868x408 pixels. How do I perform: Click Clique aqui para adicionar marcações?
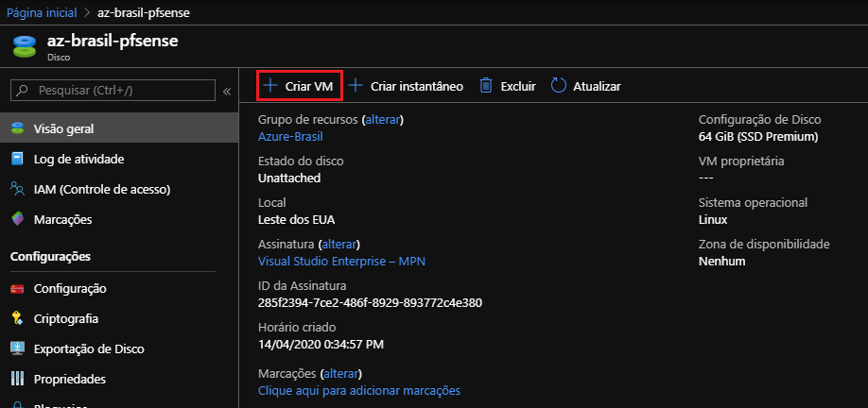click(x=358, y=390)
